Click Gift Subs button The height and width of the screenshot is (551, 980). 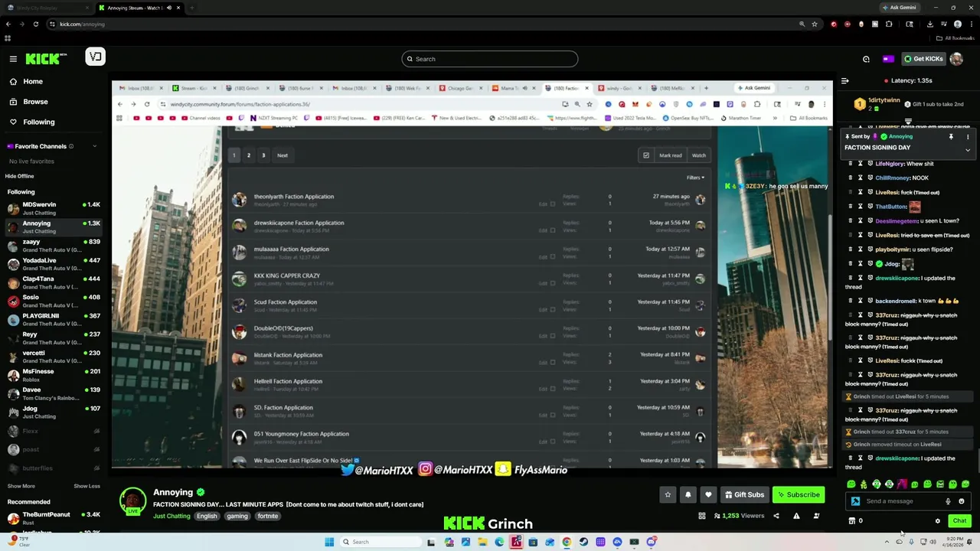tap(744, 495)
